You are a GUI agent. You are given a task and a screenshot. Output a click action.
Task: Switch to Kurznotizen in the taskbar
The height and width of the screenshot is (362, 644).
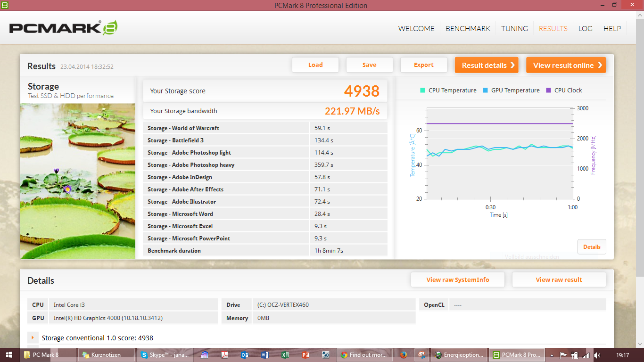[x=107, y=355]
